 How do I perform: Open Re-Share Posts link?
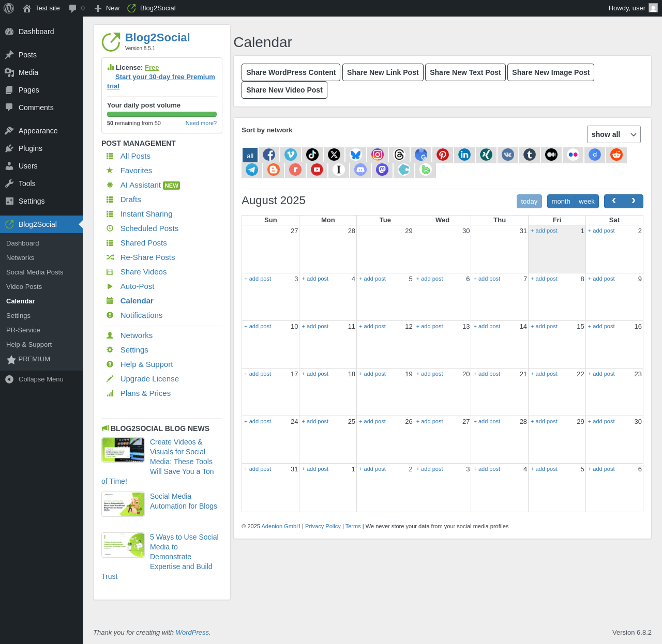tap(148, 257)
